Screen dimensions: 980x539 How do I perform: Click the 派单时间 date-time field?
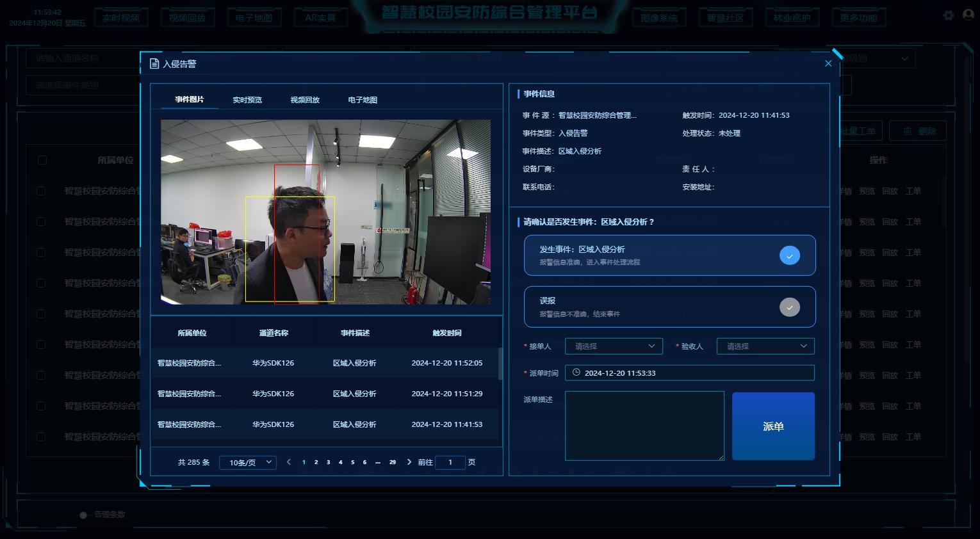pyautogui.click(x=690, y=373)
